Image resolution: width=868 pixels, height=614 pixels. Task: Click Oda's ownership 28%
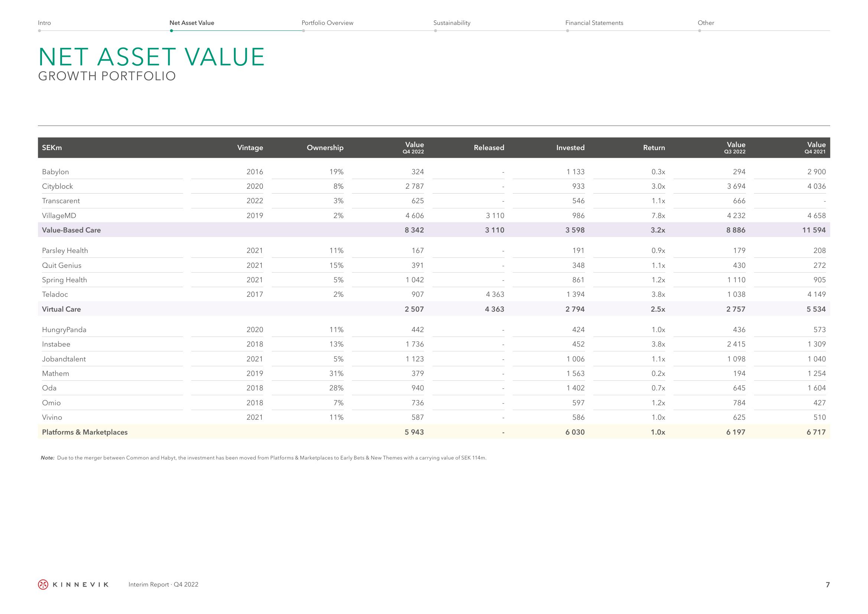click(336, 388)
